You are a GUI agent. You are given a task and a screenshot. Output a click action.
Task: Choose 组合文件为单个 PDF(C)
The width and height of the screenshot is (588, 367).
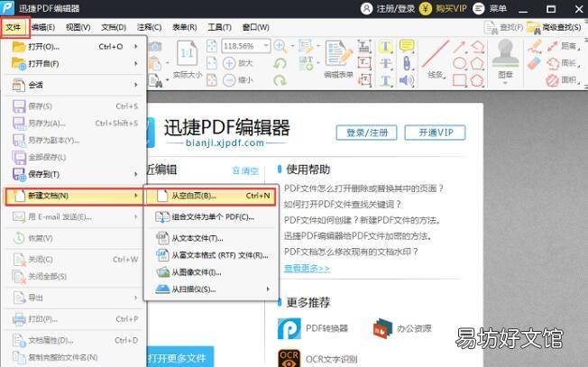212,217
